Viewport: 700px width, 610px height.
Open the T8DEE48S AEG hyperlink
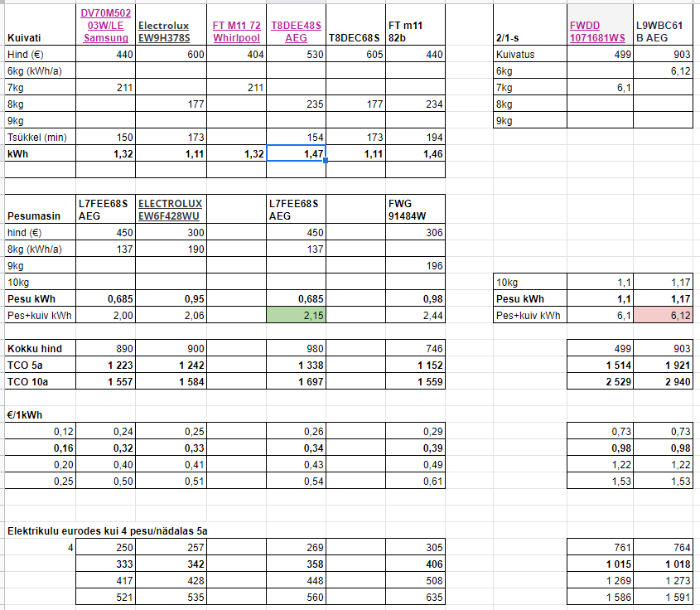[x=298, y=31]
